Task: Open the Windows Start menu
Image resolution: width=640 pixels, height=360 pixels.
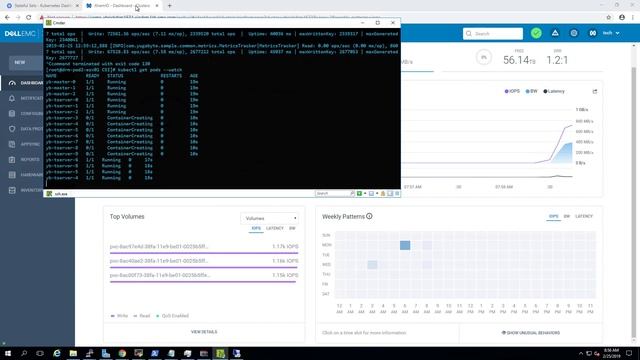Action: pos(8,353)
